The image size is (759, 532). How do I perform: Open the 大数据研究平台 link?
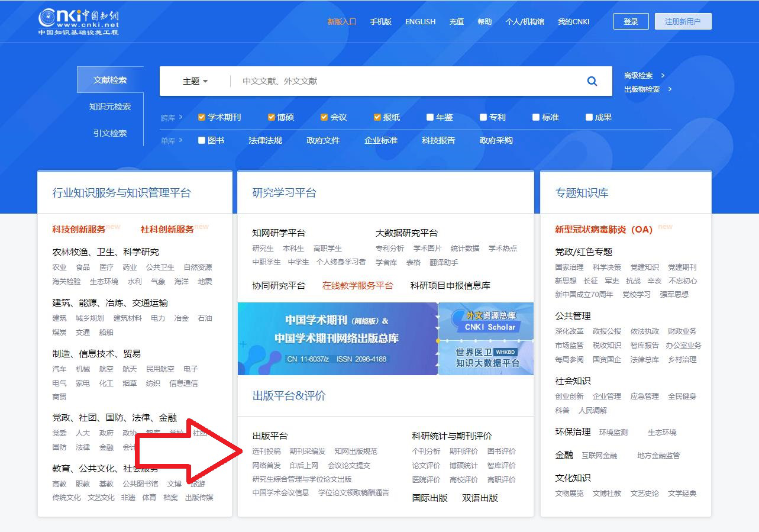click(x=406, y=233)
